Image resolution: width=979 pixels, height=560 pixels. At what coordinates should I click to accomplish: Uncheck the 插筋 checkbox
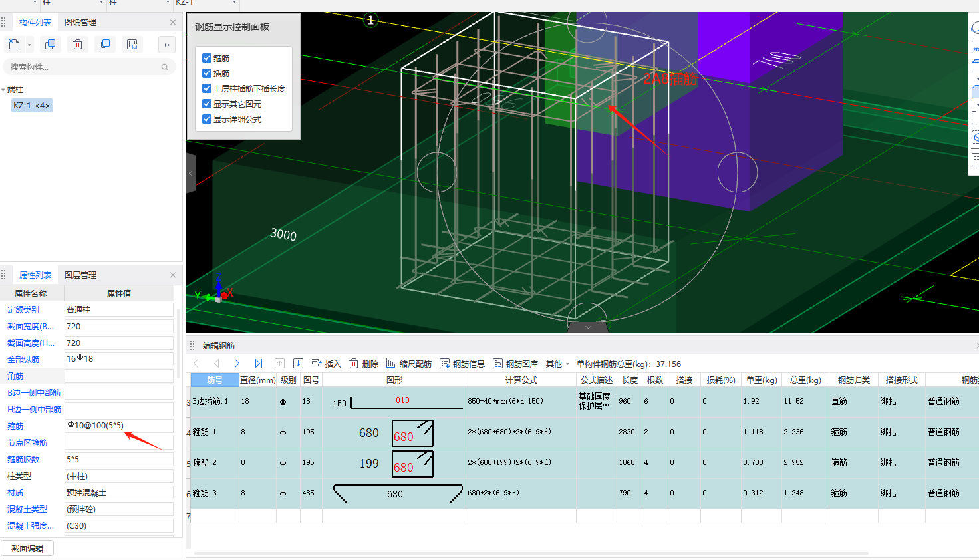point(207,73)
